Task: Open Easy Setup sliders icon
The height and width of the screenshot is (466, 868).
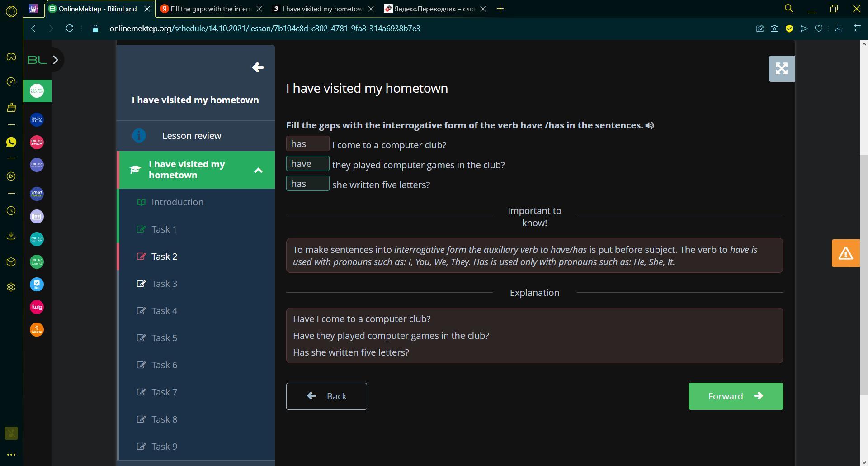Action: tap(857, 28)
